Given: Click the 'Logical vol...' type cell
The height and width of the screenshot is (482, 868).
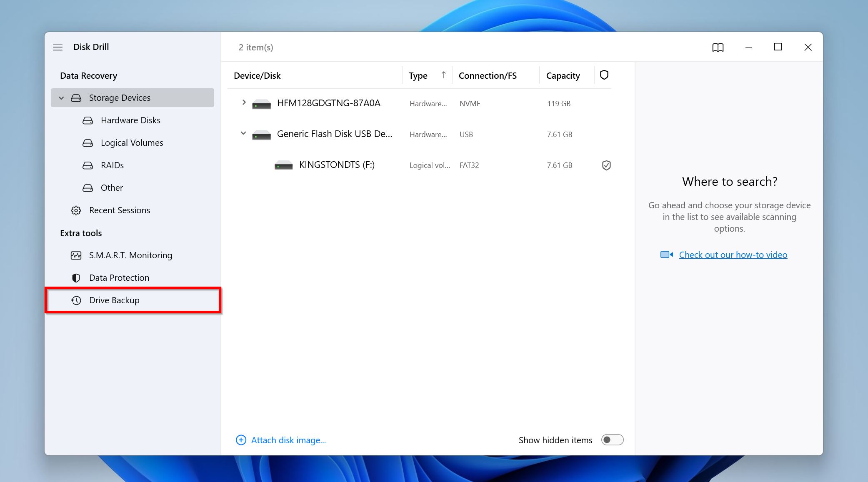Looking at the screenshot, I should [x=430, y=165].
